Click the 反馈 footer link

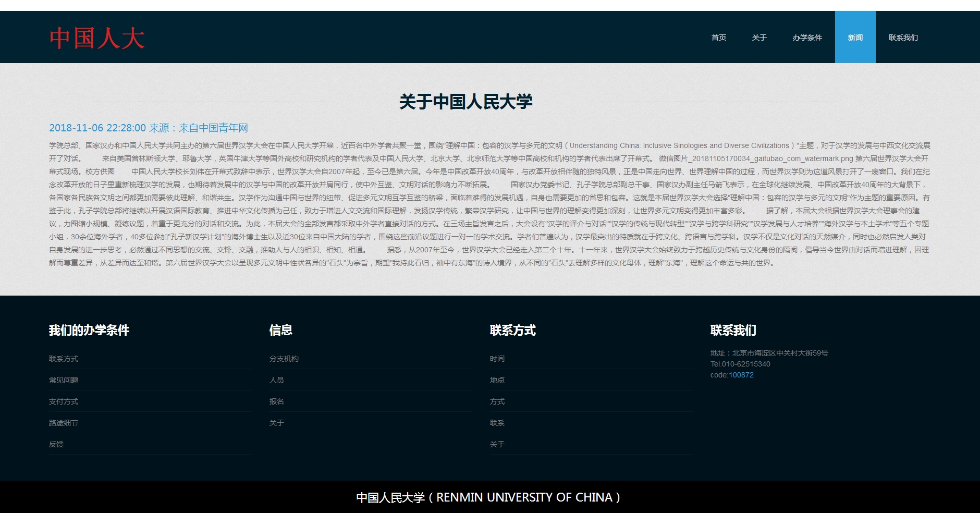coord(56,444)
